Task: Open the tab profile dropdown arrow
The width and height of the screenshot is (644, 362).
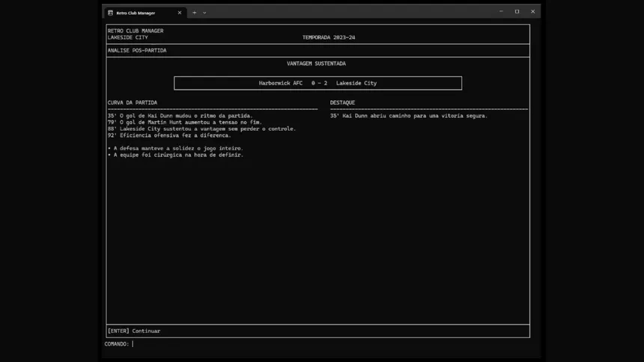Action: pyautogui.click(x=204, y=13)
